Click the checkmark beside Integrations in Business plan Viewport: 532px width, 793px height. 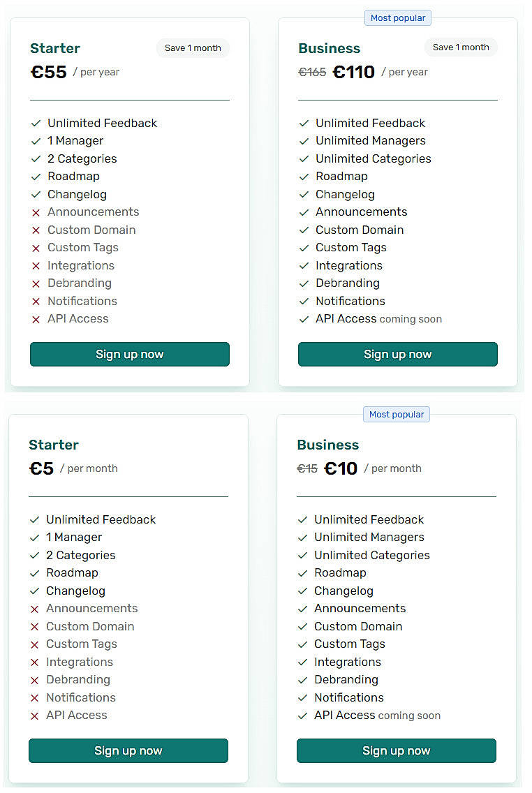304,265
